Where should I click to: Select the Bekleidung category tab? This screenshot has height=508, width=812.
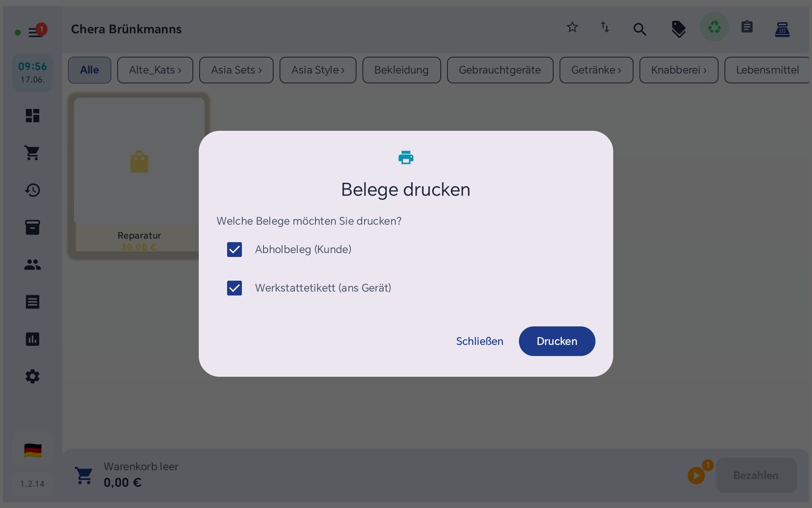(x=402, y=70)
